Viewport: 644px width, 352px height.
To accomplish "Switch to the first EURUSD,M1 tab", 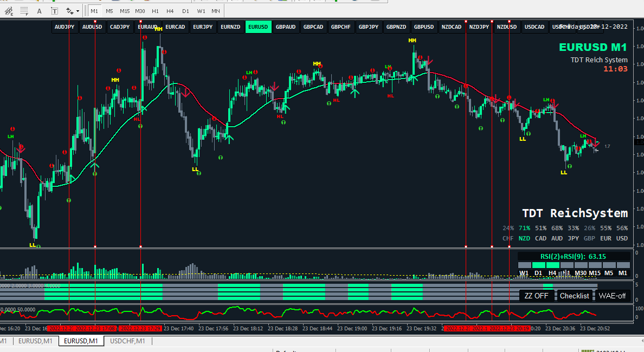I will coord(35,341).
